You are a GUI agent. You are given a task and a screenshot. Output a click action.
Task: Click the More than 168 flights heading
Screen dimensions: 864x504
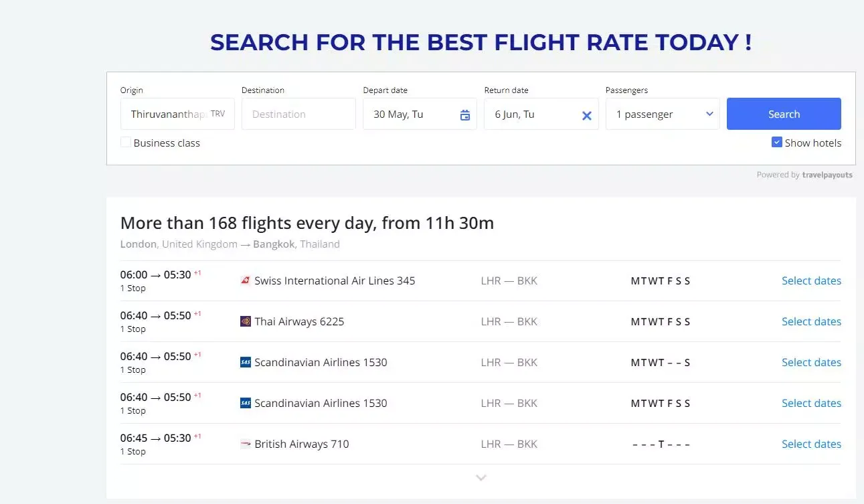307,223
